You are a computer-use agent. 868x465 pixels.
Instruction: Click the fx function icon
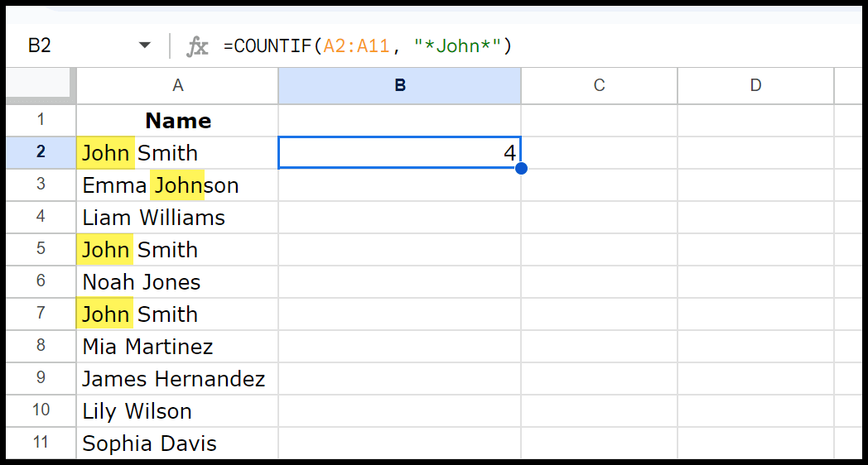(196, 46)
